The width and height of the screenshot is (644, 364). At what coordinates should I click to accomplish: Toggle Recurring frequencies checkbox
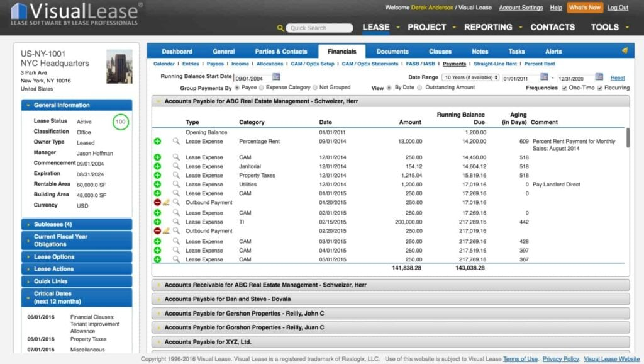click(x=600, y=88)
